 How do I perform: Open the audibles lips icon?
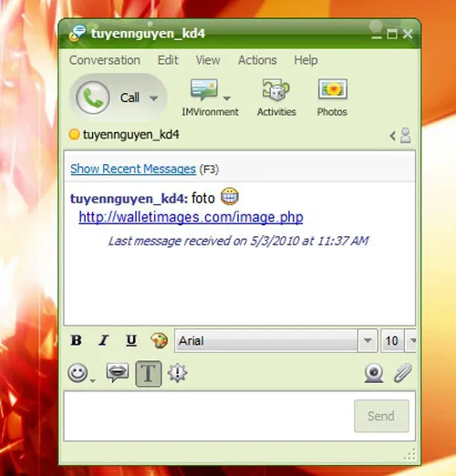118,372
